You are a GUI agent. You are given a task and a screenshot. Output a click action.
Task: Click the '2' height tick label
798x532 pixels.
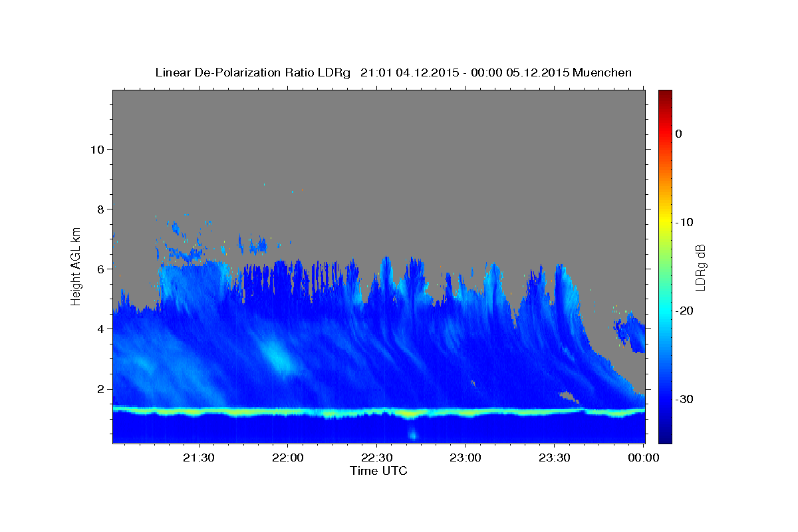[x=99, y=389]
